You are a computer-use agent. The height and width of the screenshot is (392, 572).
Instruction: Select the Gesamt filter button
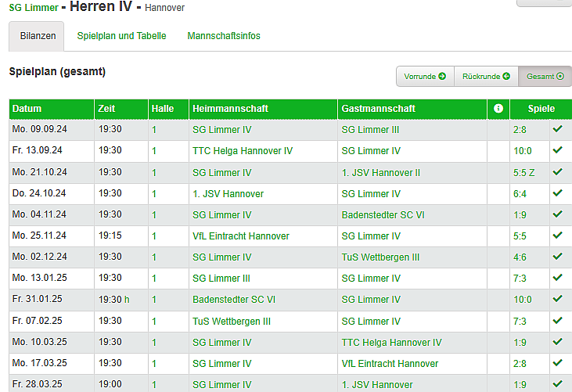point(545,76)
